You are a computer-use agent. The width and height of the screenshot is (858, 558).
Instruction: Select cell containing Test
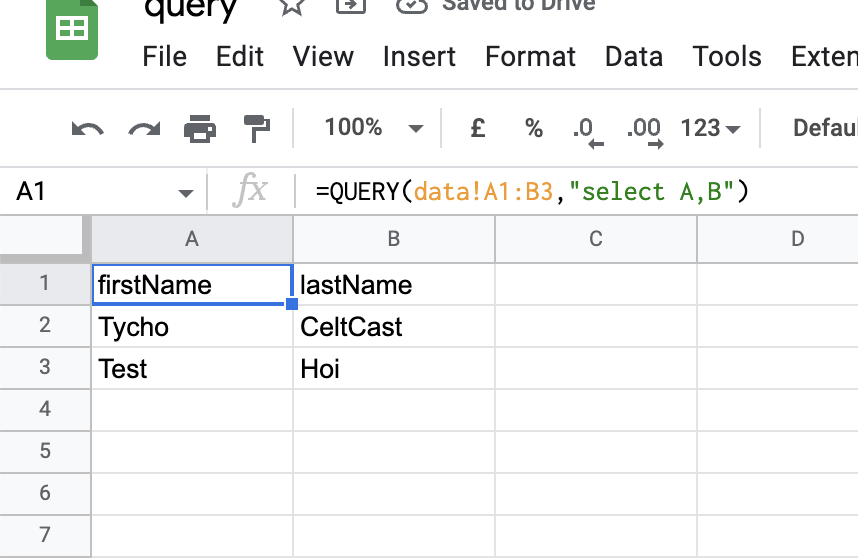click(192, 369)
